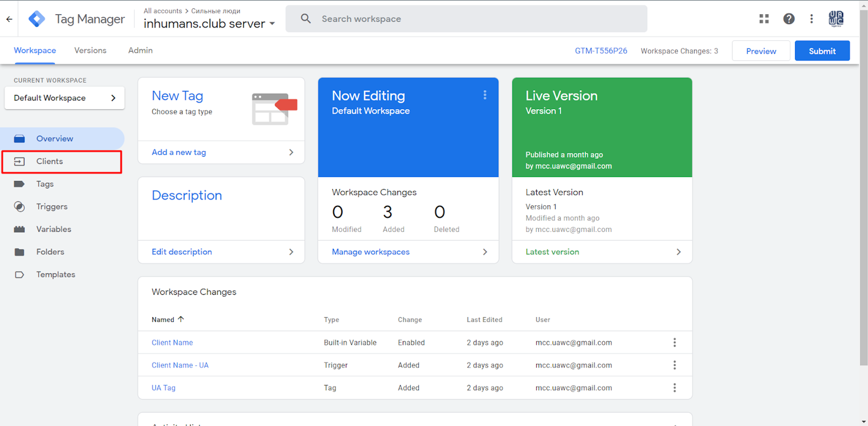
Task: Open the Now Editing card three-dot menu
Action: [x=485, y=95]
